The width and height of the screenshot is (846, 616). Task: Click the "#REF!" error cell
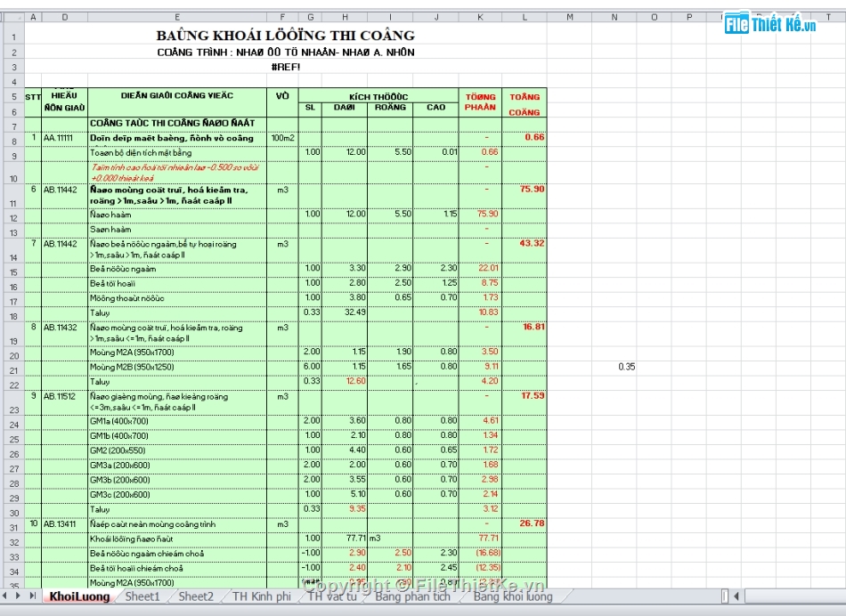286,67
